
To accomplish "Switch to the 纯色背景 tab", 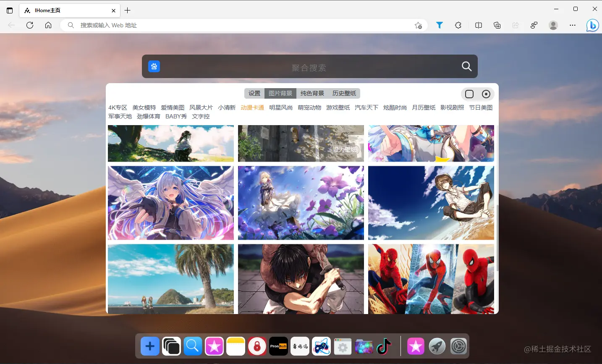I will [312, 93].
